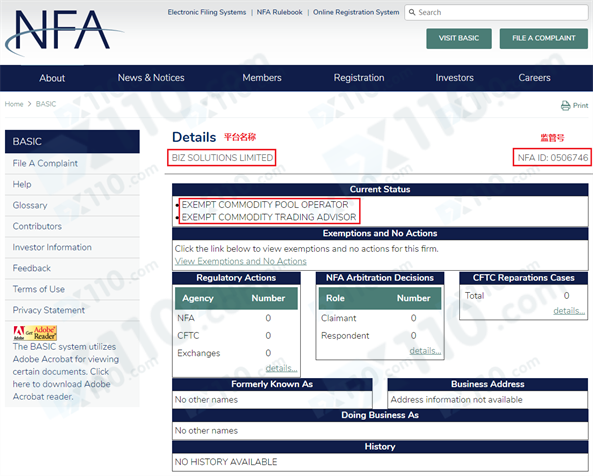Viewport: 593px width, 476px height.
Task: Click the Total row in CFTC Reparations
Action: 523,296
